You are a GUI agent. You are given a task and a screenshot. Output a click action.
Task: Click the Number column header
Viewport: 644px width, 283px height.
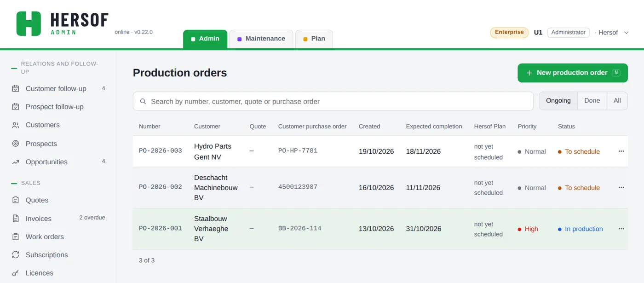(149, 126)
